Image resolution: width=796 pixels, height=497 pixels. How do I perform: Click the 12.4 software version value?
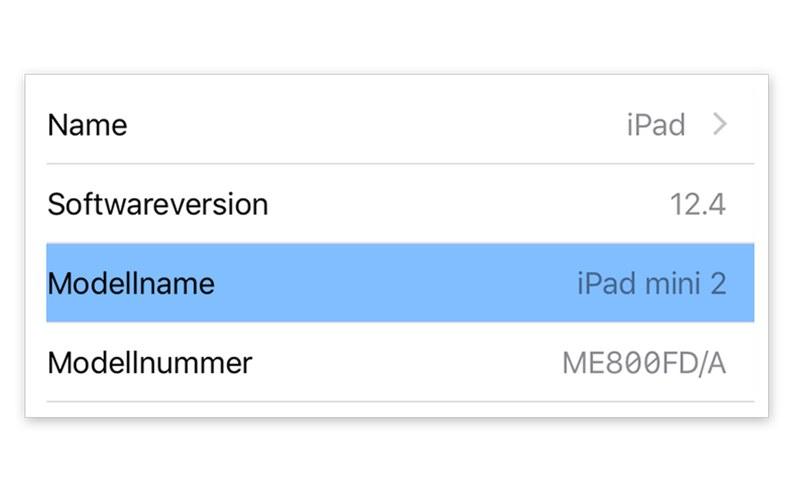coord(697,205)
